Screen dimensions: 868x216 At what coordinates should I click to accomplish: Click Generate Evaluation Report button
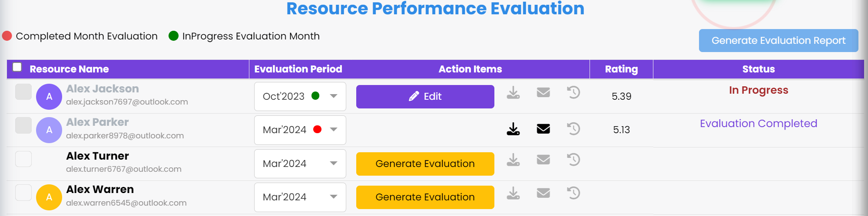(x=779, y=40)
